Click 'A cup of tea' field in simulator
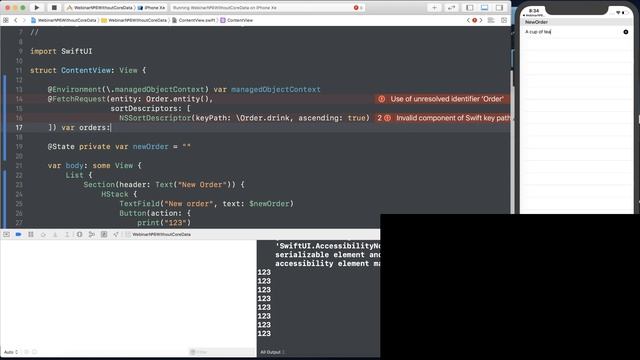Image resolution: width=640 pixels, height=360 pixels. tap(571, 32)
